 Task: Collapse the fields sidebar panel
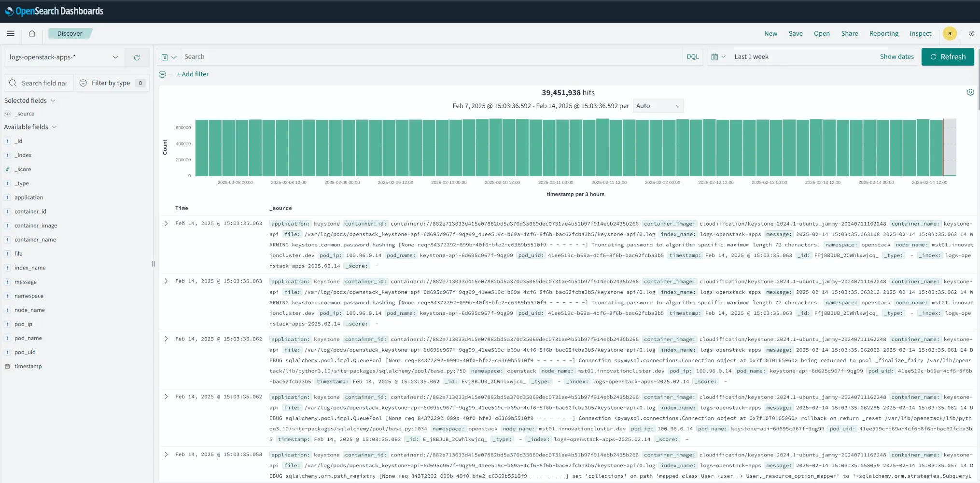pyautogui.click(x=153, y=264)
